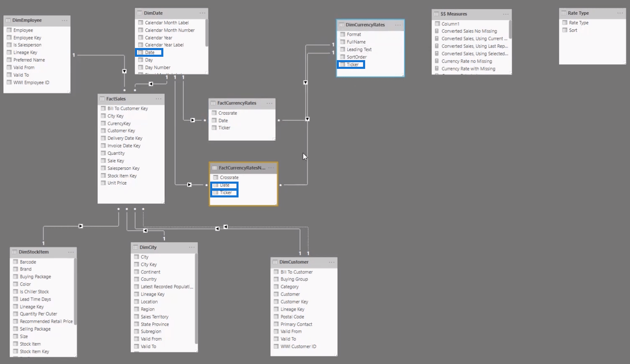
Task: Click the DimEmployee table header icon
Action: pos(8,20)
